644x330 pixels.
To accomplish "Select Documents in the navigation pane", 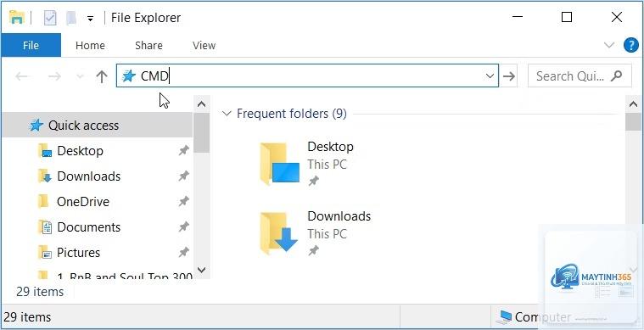I will [89, 227].
